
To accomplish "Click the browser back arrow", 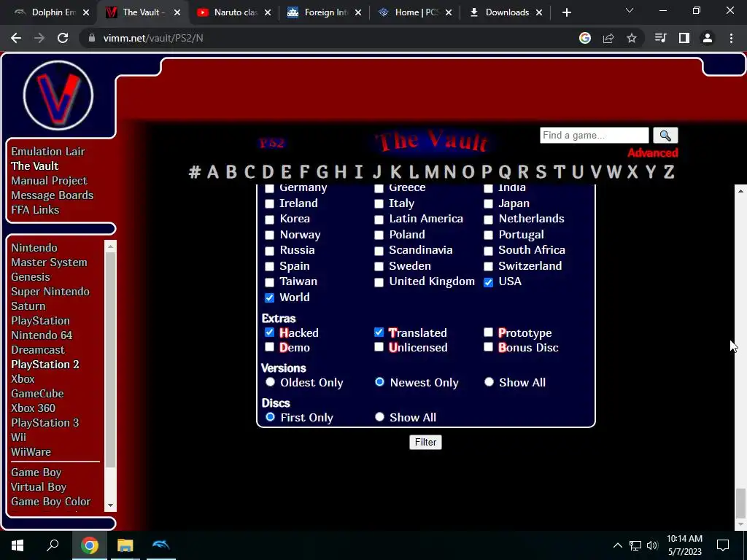I will (x=16, y=38).
